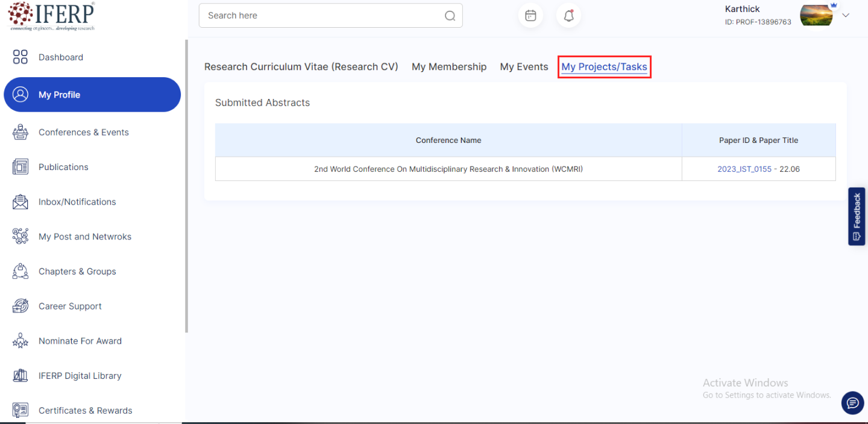The width and height of the screenshot is (868, 424).
Task: Click the Feedback side button
Action: [857, 217]
